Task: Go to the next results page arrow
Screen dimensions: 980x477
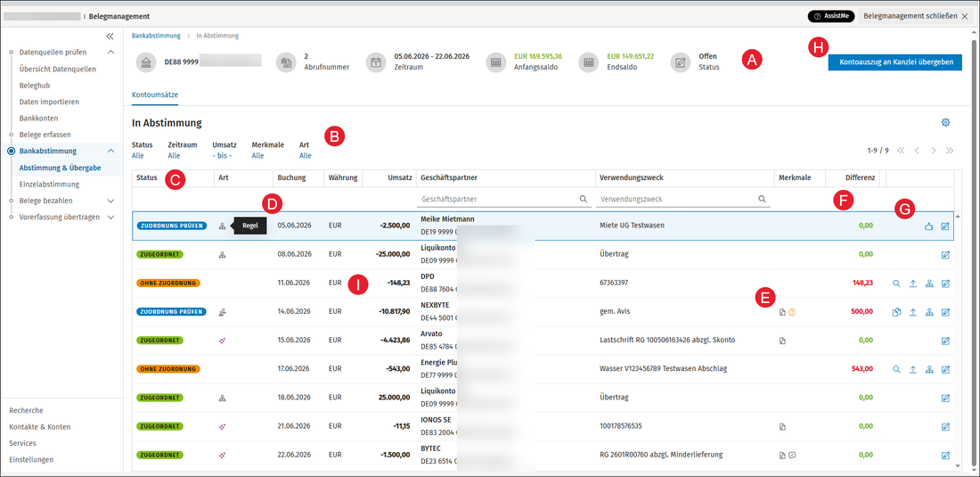Action: point(933,151)
